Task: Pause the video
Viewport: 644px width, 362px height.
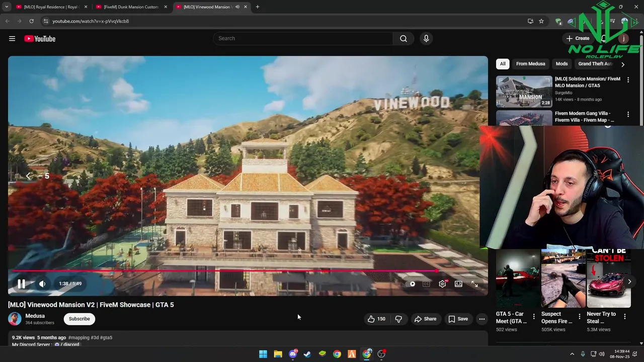Action: tap(21, 284)
